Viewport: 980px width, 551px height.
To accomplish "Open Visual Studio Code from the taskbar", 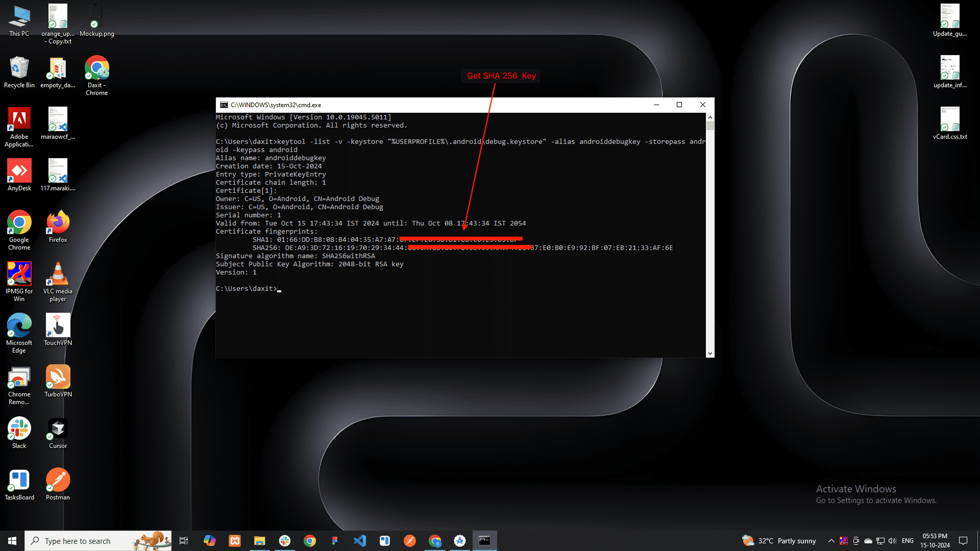I will pyautogui.click(x=360, y=540).
